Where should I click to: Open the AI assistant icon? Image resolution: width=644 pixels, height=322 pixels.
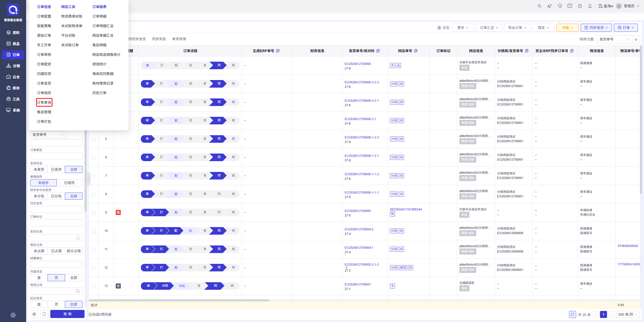[549, 6]
